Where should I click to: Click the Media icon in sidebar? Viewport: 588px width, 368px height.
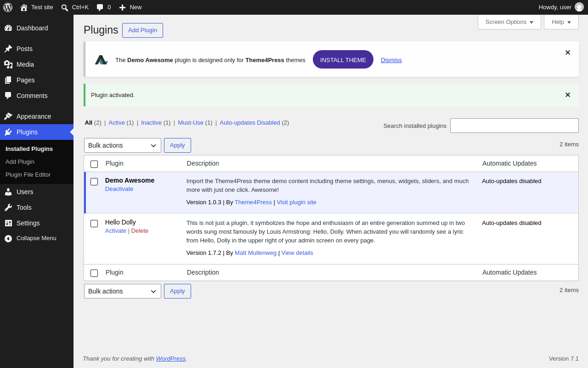point(8,64)
